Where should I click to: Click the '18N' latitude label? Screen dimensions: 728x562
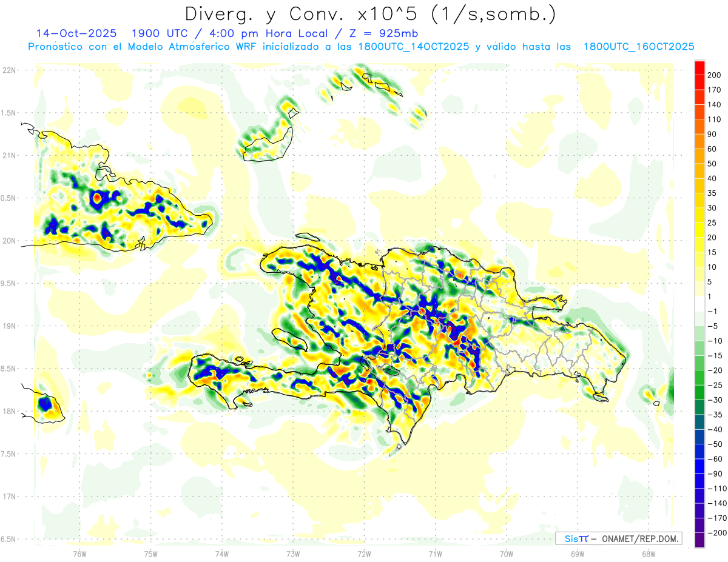[x=8, y=411]
